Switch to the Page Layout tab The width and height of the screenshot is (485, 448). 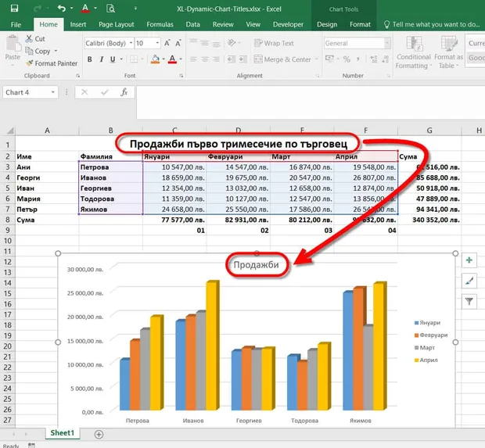click(x=117, y=24)
